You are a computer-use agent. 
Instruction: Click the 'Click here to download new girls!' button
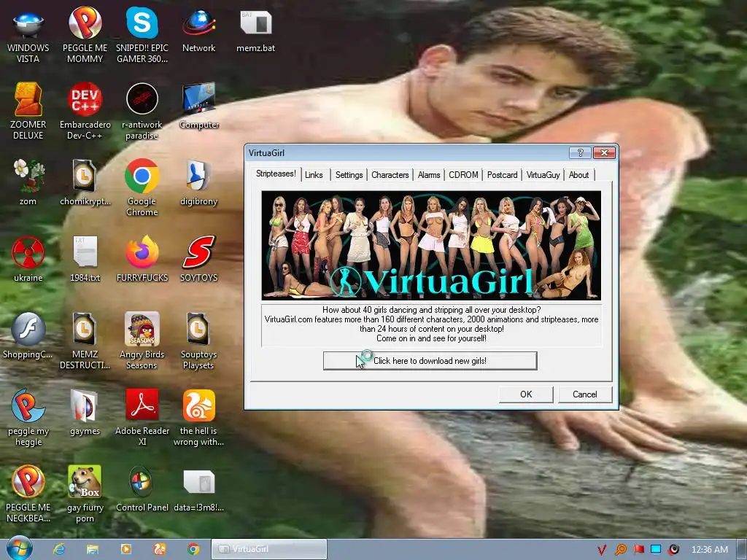click(430, 360)
